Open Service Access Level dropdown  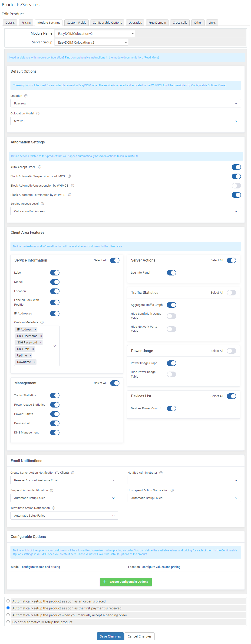(126, 211)
